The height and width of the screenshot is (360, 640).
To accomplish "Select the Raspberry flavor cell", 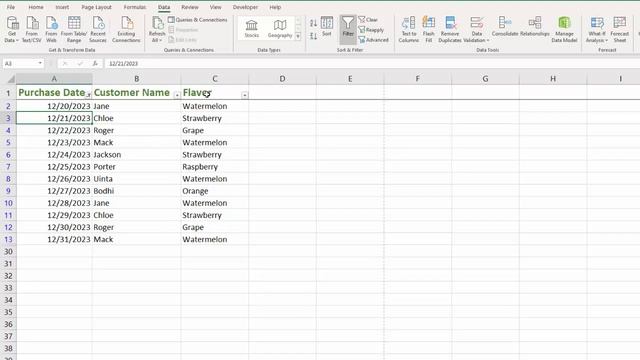I will [215, 167].
